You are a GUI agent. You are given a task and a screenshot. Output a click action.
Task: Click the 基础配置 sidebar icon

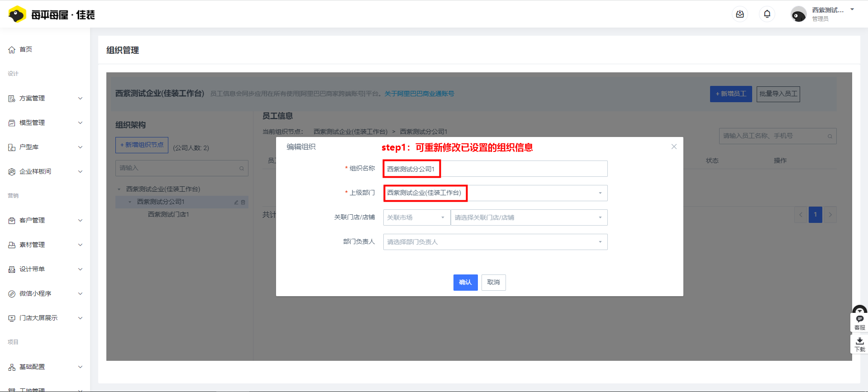click(x=12, y=367)
